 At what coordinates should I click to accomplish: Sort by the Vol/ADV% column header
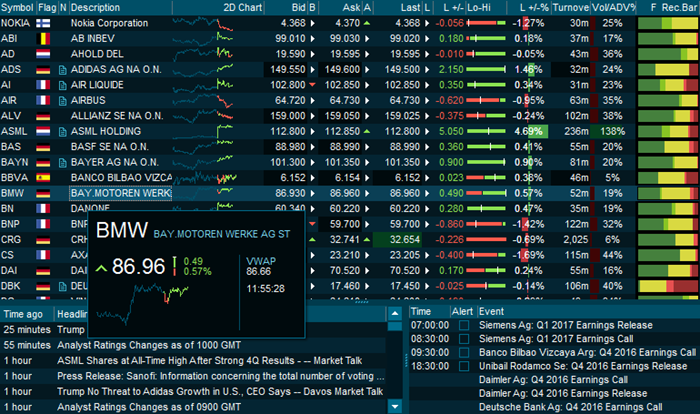coord(613,8)
